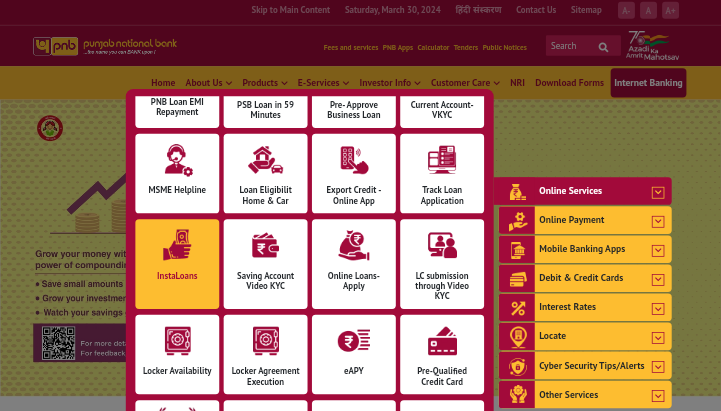Click the eAPY rupee icon
Screen dimensions: 721x411
[354, 342]
